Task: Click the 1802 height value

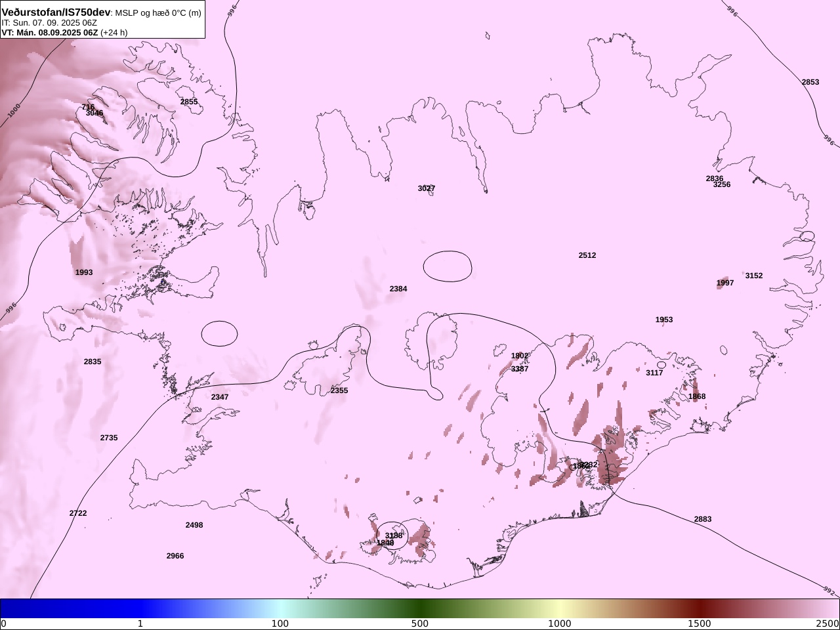Action: [x=520, y=356]
